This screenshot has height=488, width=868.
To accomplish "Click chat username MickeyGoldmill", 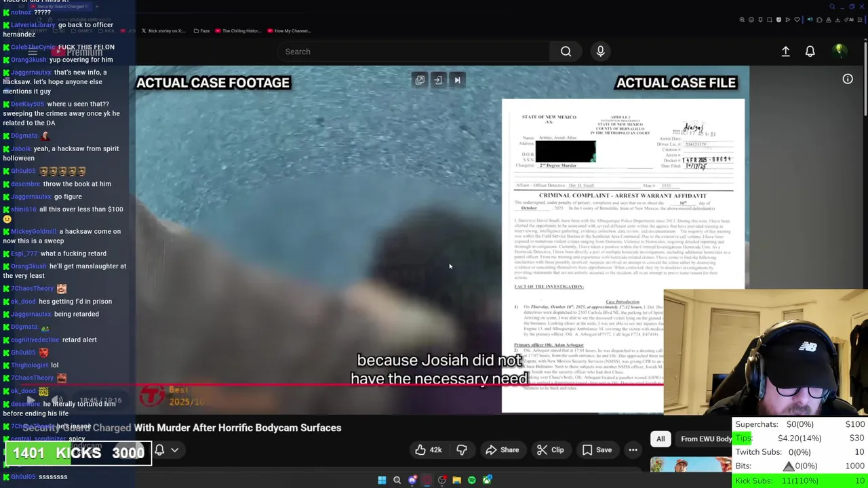I will pyautogui.click(x=34, y=231).
